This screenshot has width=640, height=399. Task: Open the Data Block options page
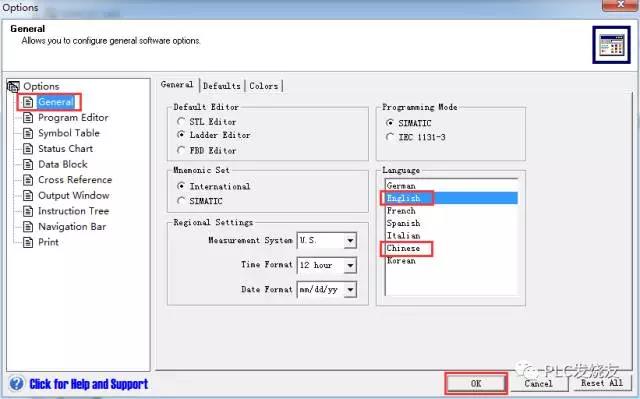(x=63, y=164)
